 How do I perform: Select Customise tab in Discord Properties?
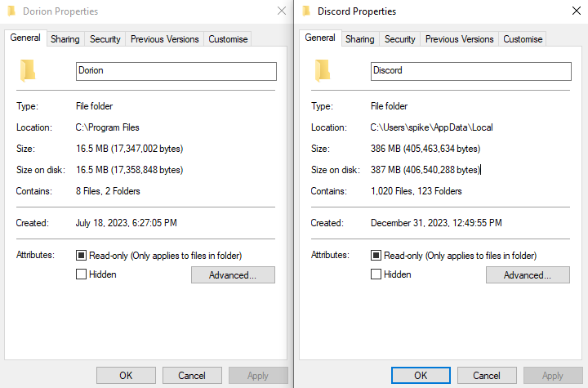[523, 39]
